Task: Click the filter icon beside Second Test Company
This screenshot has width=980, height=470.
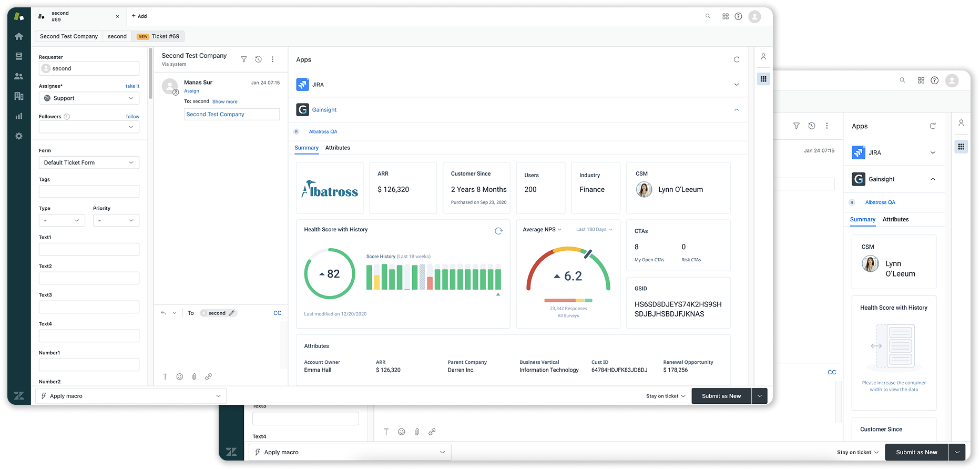Action: (244, 59)
